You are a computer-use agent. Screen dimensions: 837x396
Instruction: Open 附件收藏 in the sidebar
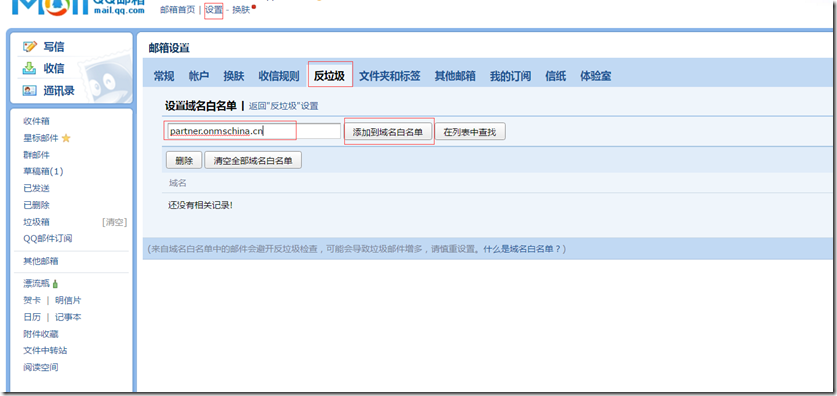click(x=41, y=334)
